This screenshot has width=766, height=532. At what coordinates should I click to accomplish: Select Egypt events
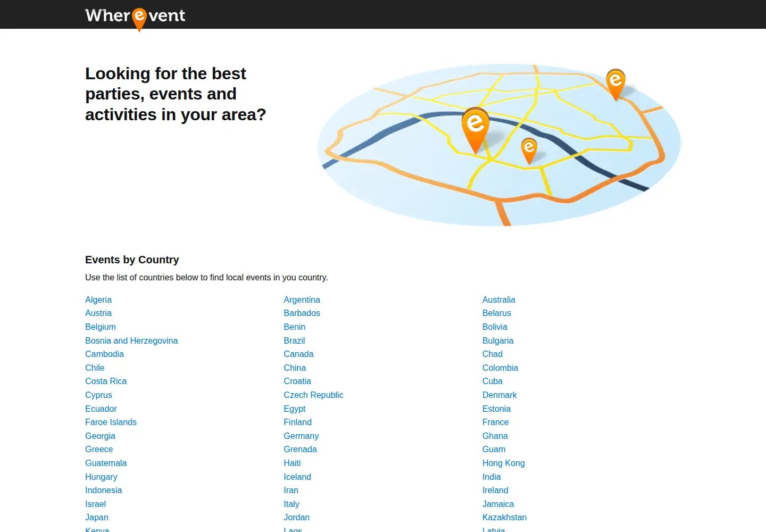(x=295, y=409)
